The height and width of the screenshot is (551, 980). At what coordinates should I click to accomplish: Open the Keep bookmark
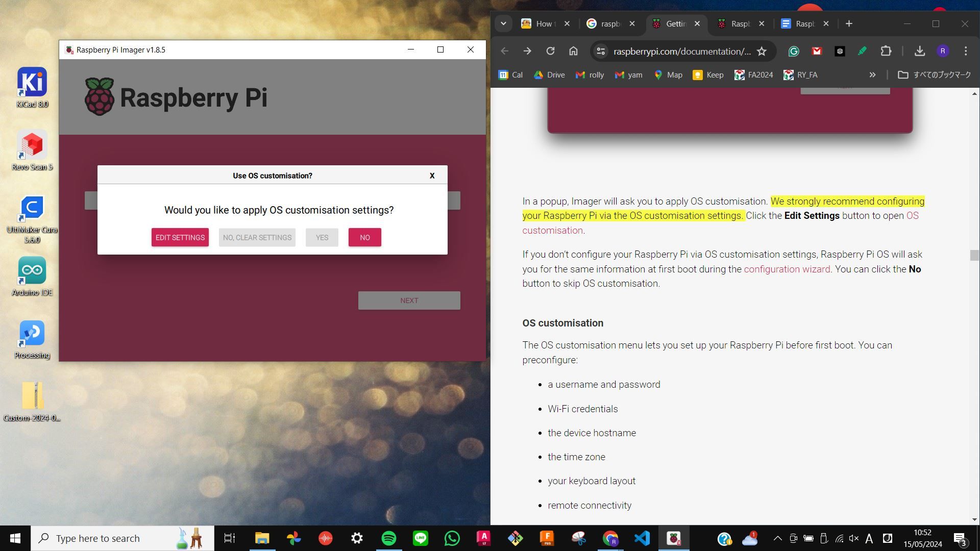(707, 74)
